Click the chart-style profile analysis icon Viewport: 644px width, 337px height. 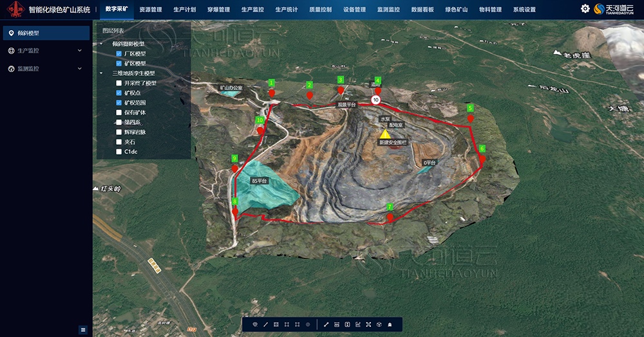357,324
